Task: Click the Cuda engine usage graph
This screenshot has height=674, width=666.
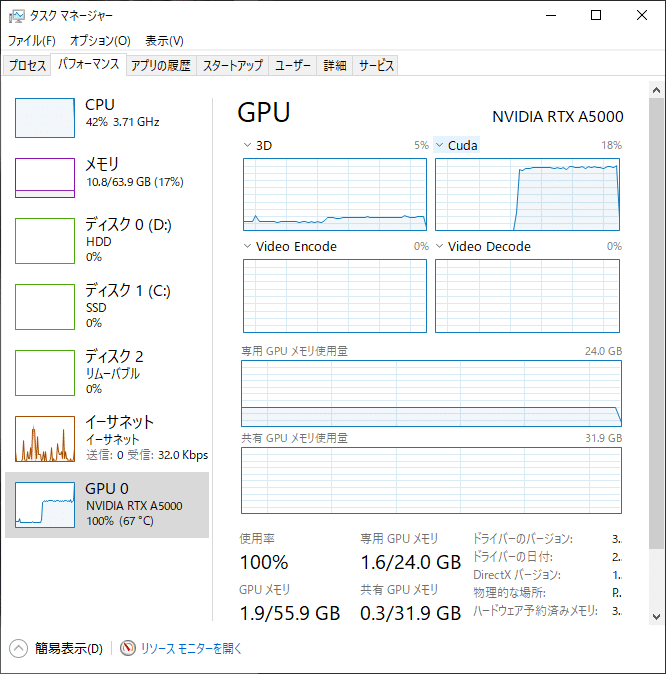Action: click(x=528, y=194)
